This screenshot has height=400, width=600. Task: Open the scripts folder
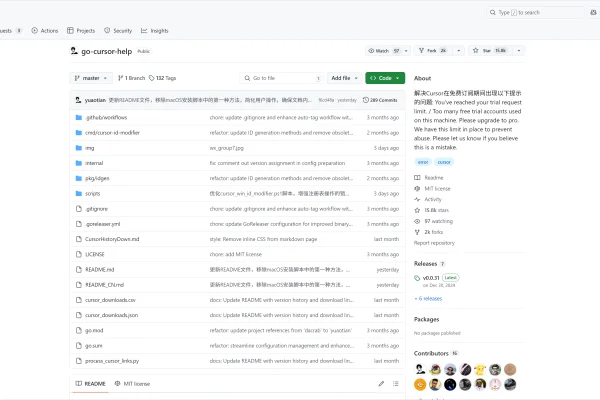(92, 194)
